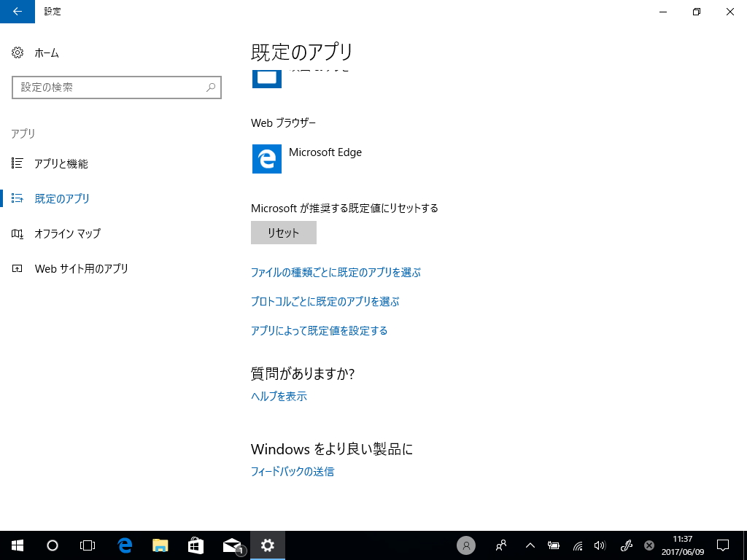
Task: Click the Web サイト用のアプリ icon
Action: (x=18, y=269)
